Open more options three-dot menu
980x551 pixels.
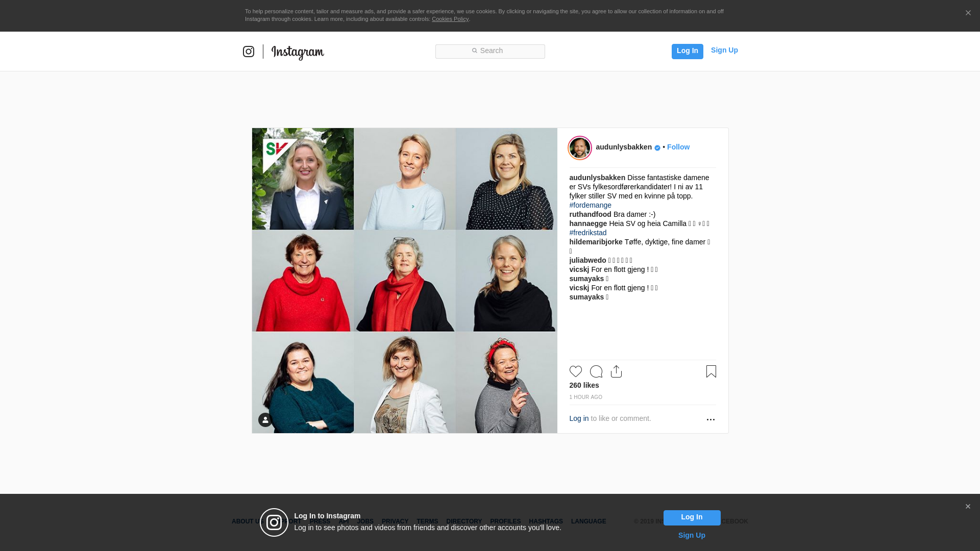(710, 419)
